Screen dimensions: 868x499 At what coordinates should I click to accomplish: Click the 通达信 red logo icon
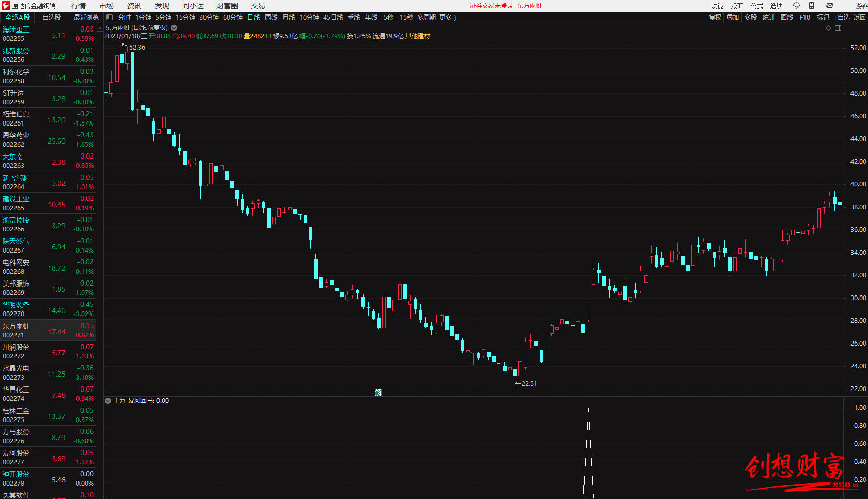tap(6, 6)
